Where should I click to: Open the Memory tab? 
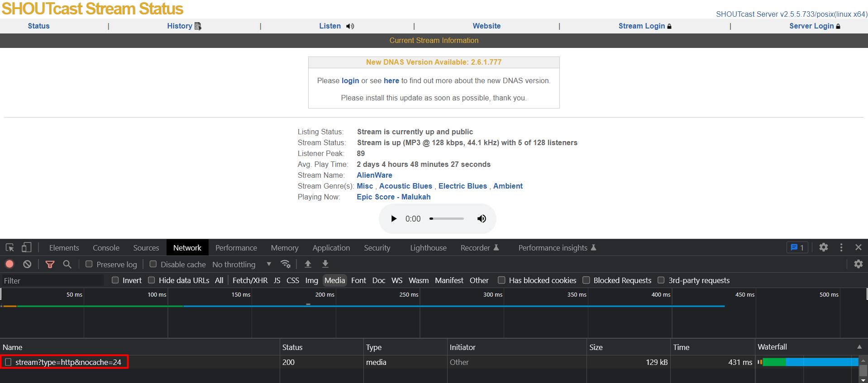[285, 248]
